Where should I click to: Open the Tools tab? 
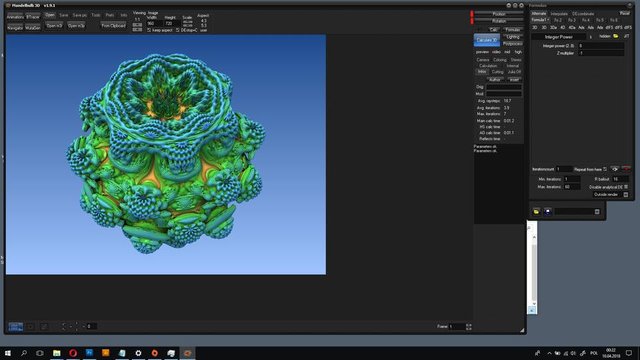point(96,15)
